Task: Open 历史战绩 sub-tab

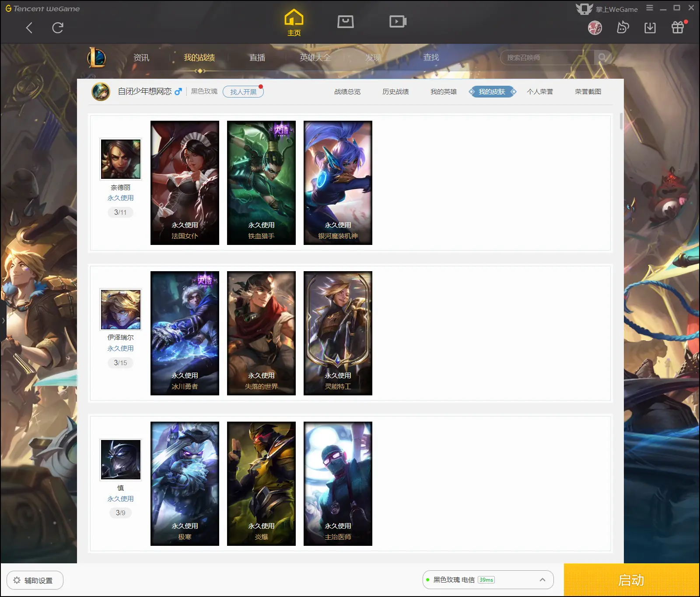Action: click(x=395, y=92)
